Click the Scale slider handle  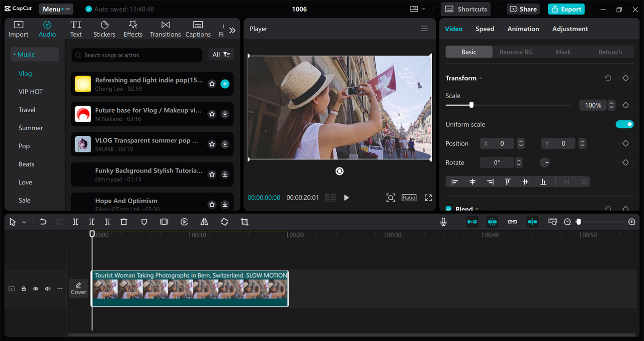471,105
